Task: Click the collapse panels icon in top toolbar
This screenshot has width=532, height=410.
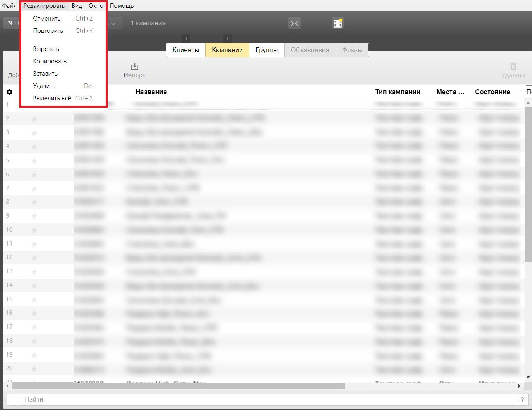Action: pyautogui.click(x=294, y=23)
